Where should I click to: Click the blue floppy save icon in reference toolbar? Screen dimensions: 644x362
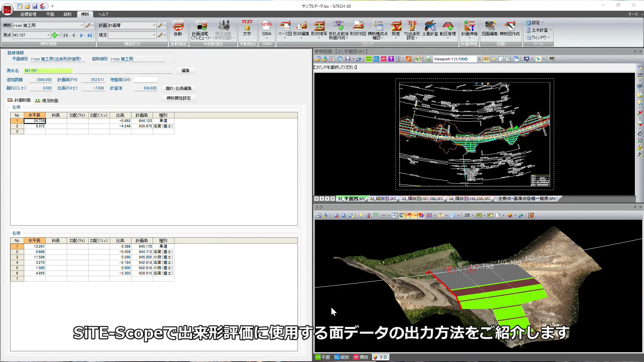click(348, 59)
